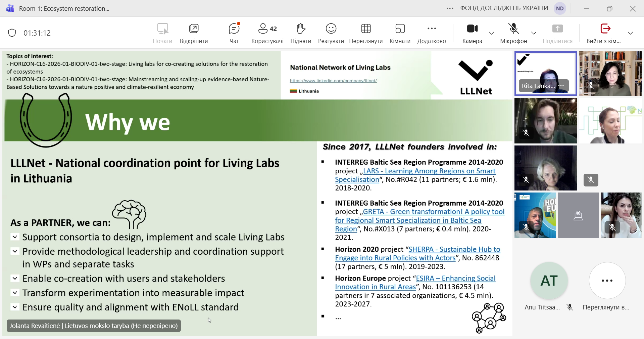Toggle the Камера camera on or off
The width and height of the screenshot is (644, 339).
pyautogui.click(x=472, y=33)
